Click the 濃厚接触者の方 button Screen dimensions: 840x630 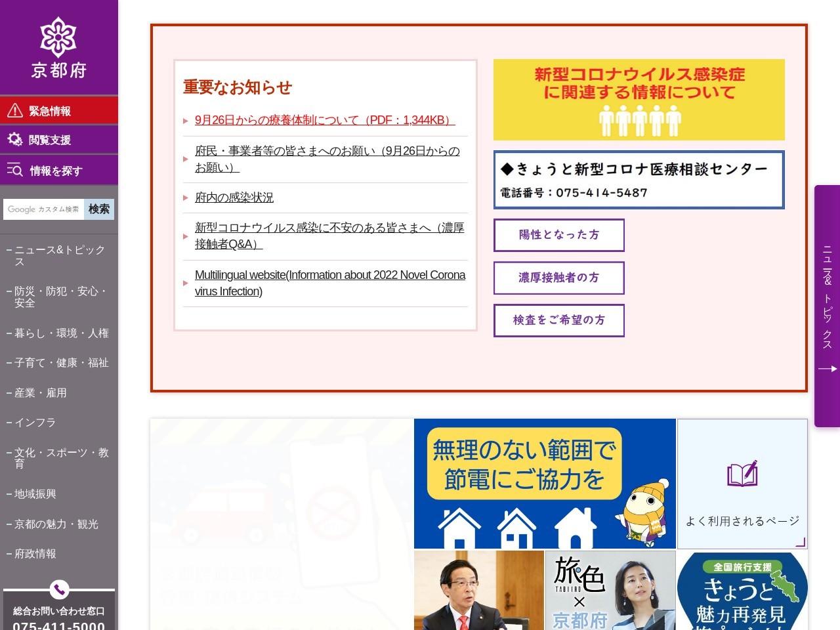pyautogui.click(x=559, y=278)
